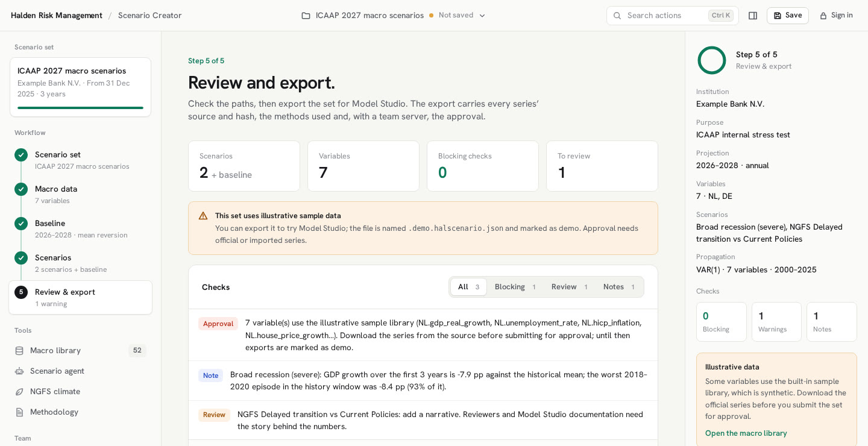Click the search magnifier icon

click(x=617, y=16)
